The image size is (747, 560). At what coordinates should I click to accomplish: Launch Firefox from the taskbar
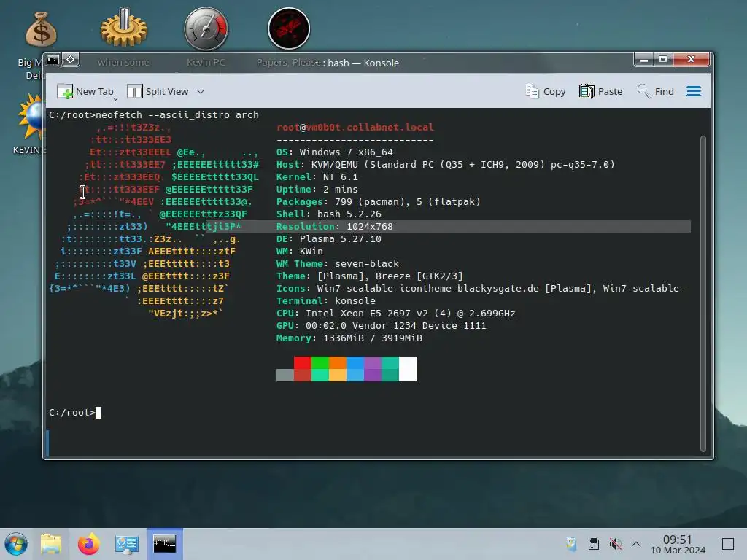pos(88,544)
